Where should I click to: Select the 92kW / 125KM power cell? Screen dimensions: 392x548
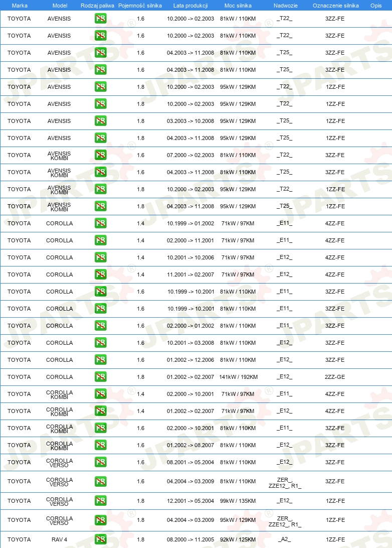238,539
